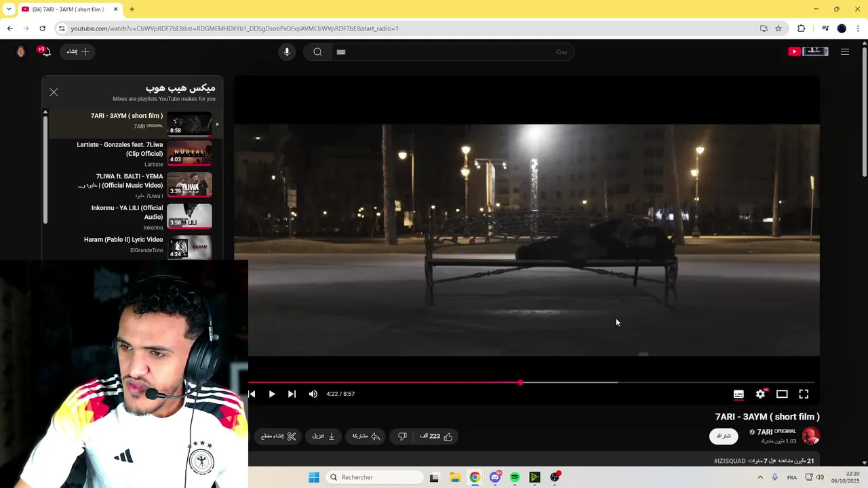
Task: Download the video
Action: 323,436
